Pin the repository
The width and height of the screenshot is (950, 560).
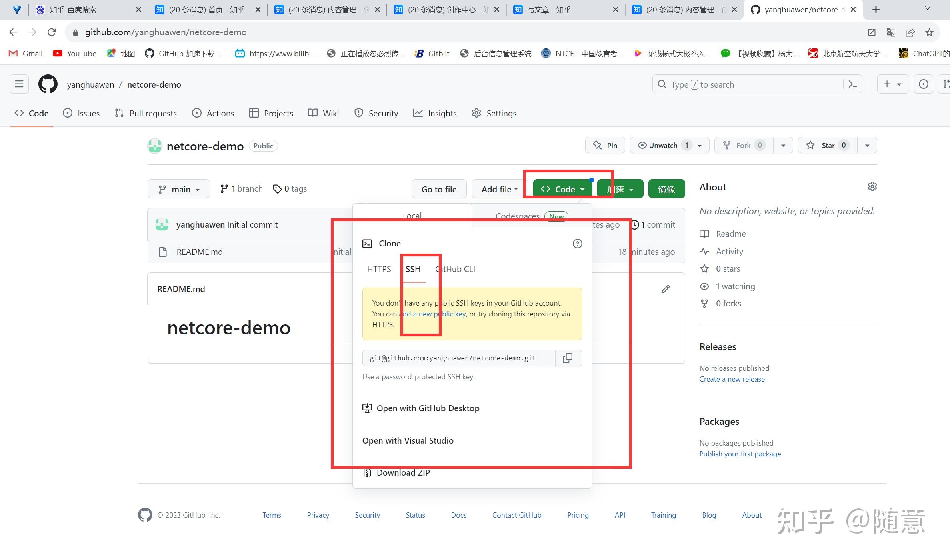click(x=605, y=145)
